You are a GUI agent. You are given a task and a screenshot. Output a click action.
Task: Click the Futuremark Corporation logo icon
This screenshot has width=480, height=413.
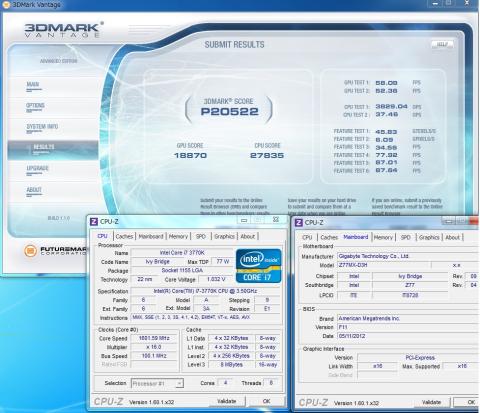[30, 251]
